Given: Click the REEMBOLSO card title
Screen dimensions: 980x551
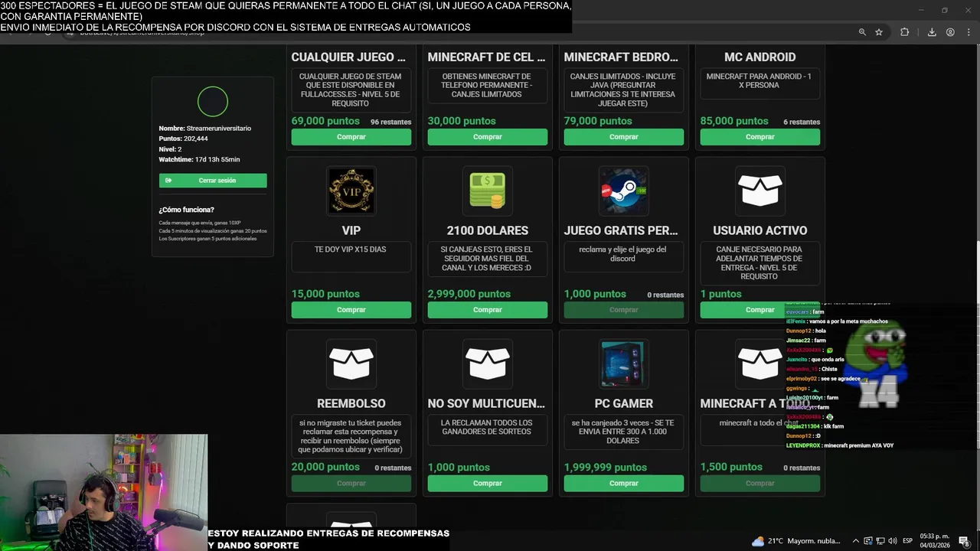Looking at the screenshot, I should coord(351,403).
